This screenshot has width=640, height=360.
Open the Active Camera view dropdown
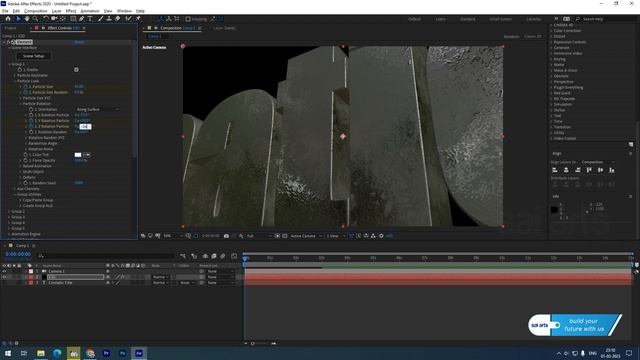click(306, 236)
